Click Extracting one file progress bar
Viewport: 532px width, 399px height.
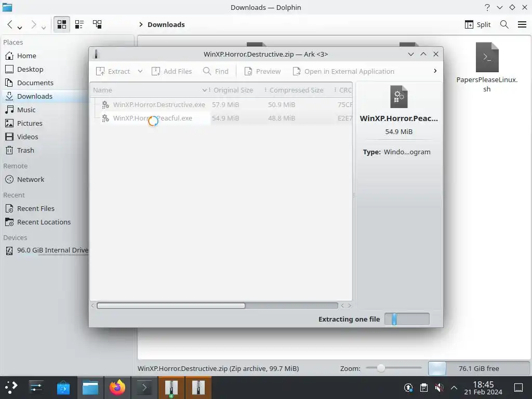click(407, 320)
